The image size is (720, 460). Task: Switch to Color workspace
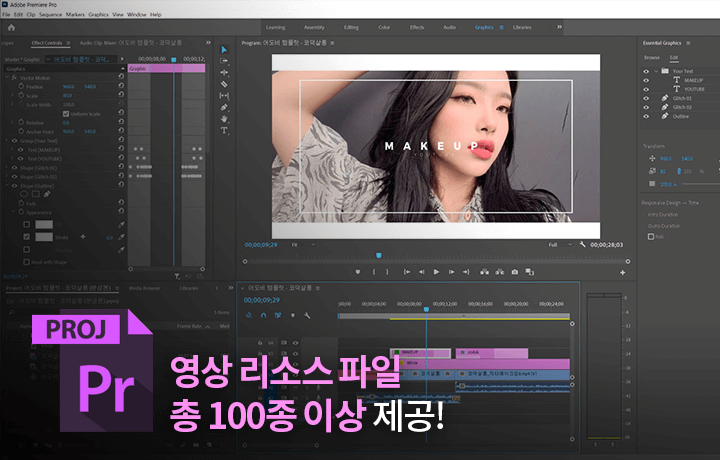click(x=384, y=28)
